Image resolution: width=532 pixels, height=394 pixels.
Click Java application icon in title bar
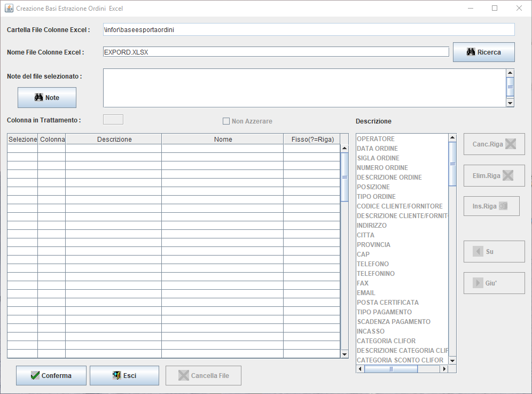coord(9,8)
